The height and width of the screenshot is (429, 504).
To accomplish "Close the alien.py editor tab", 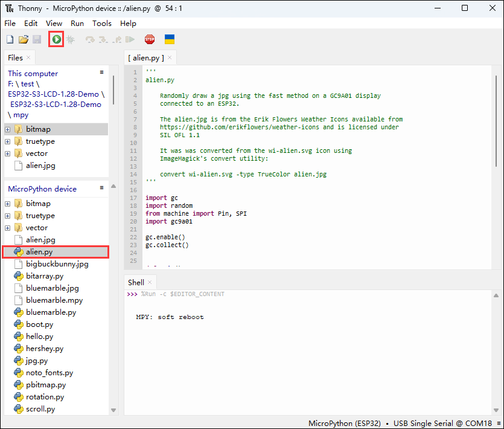I will click(x=170, y=58).
